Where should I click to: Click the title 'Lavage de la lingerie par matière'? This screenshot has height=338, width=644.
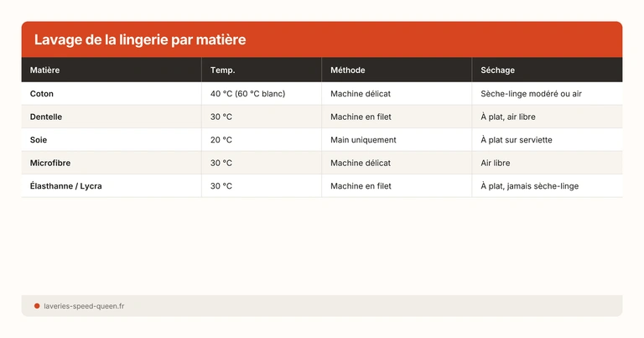[140, 40]
